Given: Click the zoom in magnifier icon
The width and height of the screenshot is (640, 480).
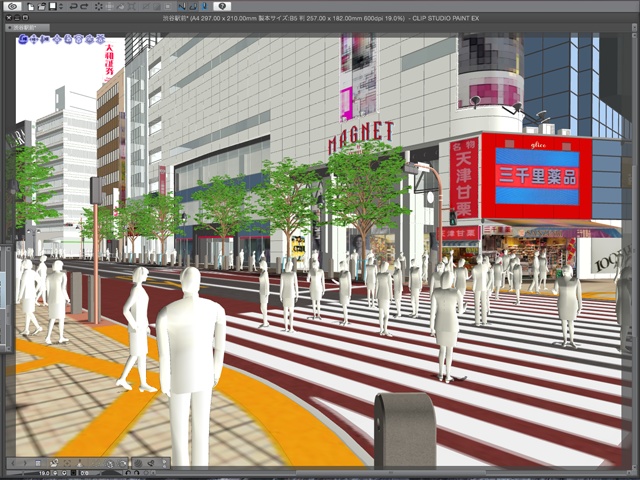Looking at the screenshot, I should coord(64,473).
